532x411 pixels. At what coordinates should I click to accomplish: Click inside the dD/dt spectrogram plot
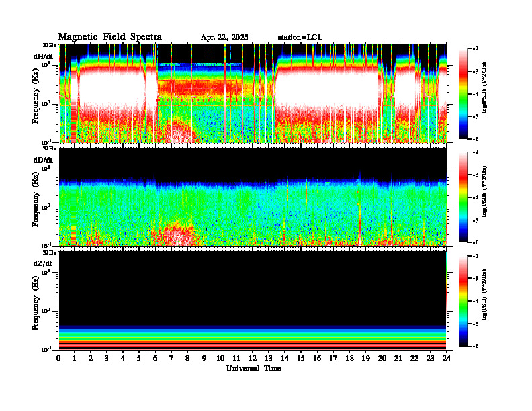coord(253,197)
